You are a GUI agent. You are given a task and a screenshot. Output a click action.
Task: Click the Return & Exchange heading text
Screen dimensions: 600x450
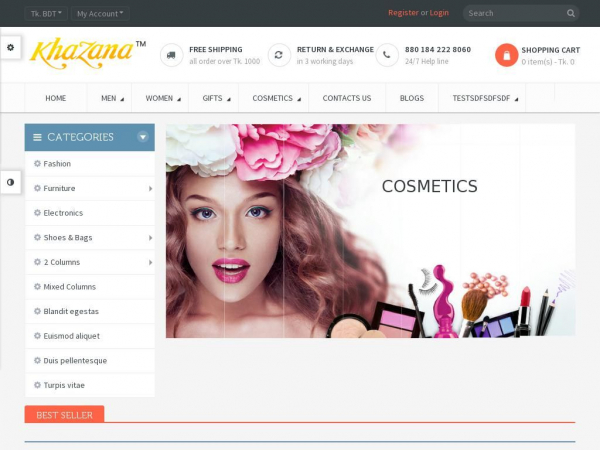point(335,49)
